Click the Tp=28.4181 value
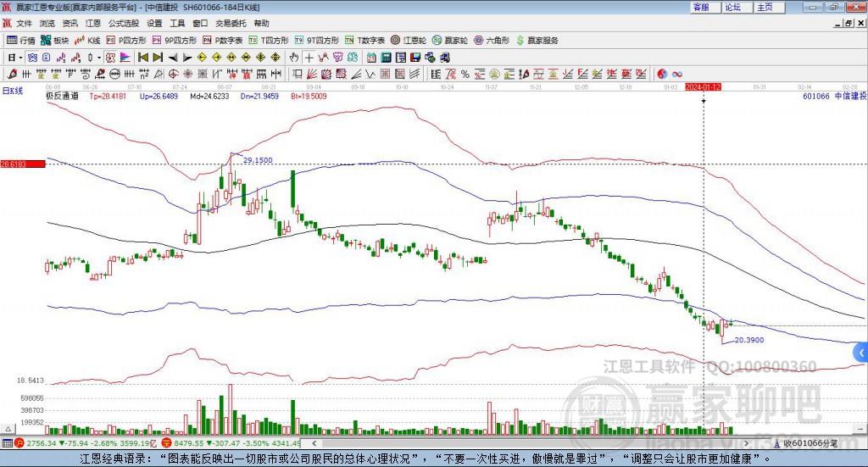This screenshot has width=868, height=467. (x=108, y=96)
